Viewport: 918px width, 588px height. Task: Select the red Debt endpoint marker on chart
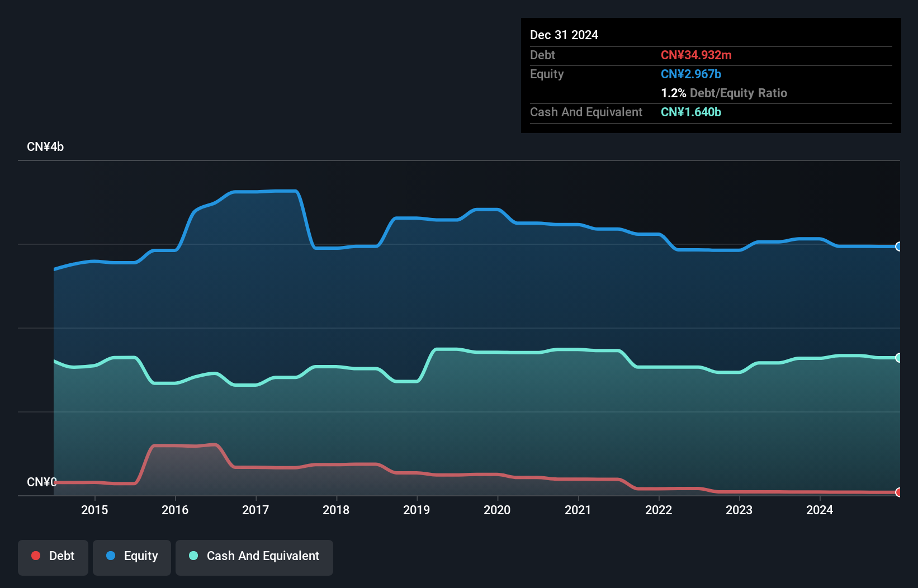[898, 493]
